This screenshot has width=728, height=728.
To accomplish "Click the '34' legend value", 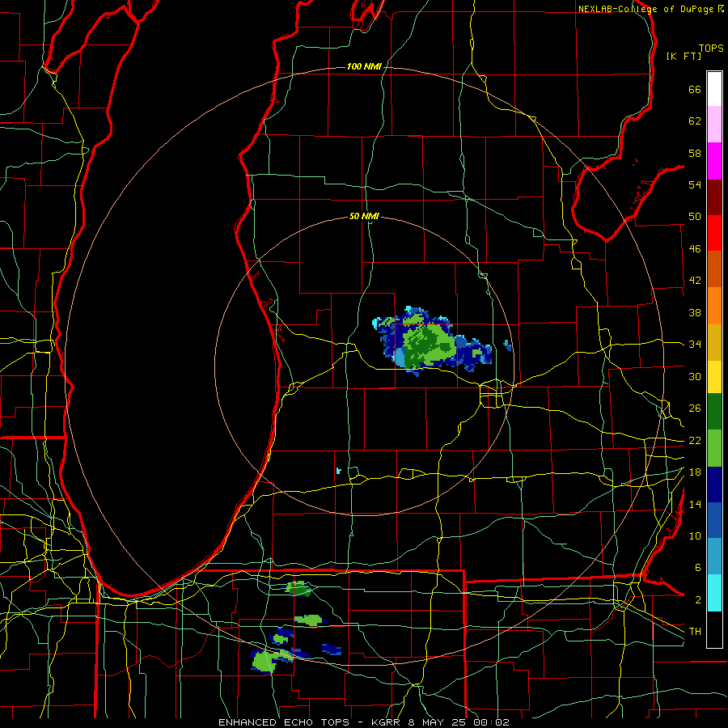I will 695,344.
